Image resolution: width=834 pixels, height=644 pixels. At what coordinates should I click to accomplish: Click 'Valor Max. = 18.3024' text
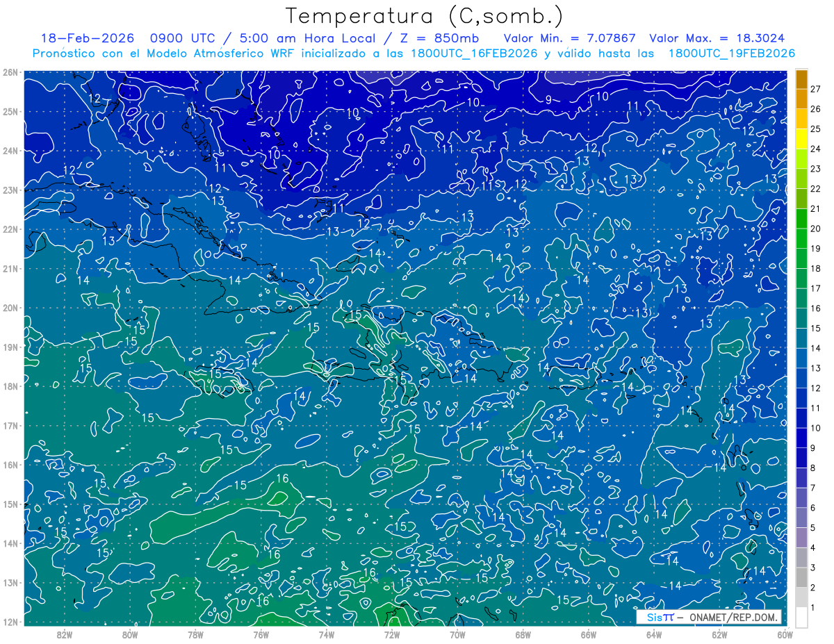point(717,38)
